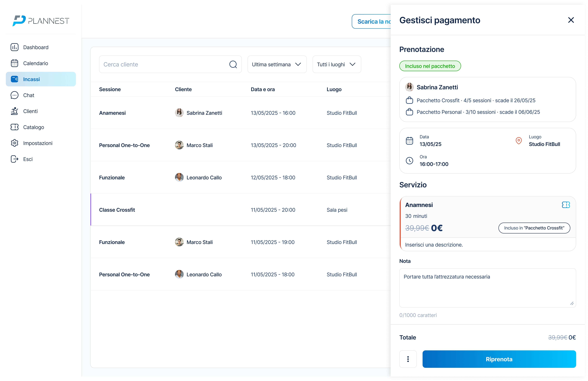Screen dimensions: 588x381
Task: Expand the Ultima settimana dropdown
Action: click(x=277, y=65)
